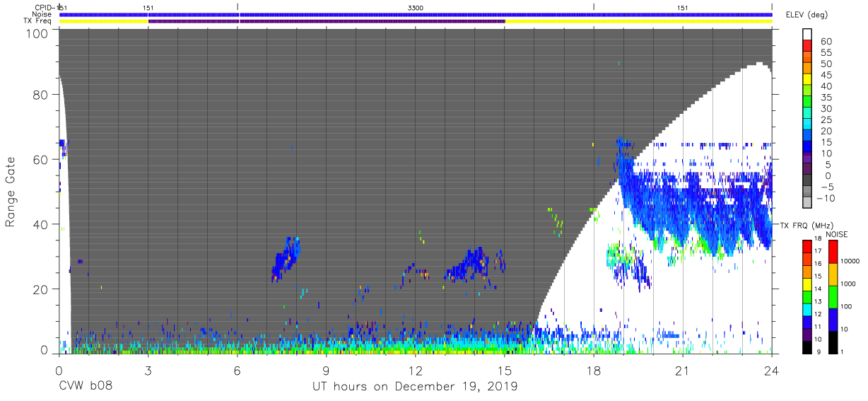Click the 'Noise' row label at top left
The width and height of the screenshot is (868, 401).
pyautogui.click(x=43, y=14)
